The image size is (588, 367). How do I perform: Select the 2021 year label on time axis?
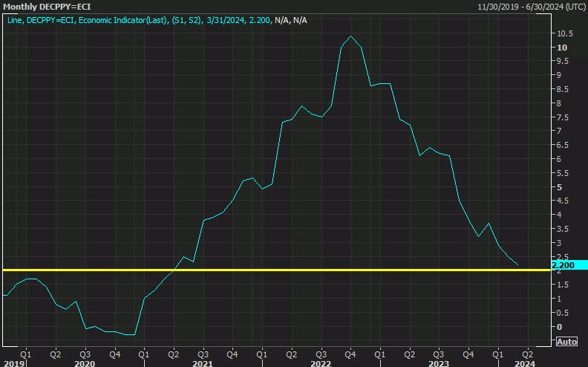(x=202, y=363)
